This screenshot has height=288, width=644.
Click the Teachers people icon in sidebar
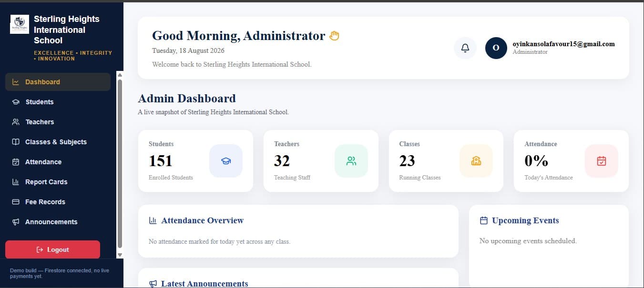click(x=16, y=122)
